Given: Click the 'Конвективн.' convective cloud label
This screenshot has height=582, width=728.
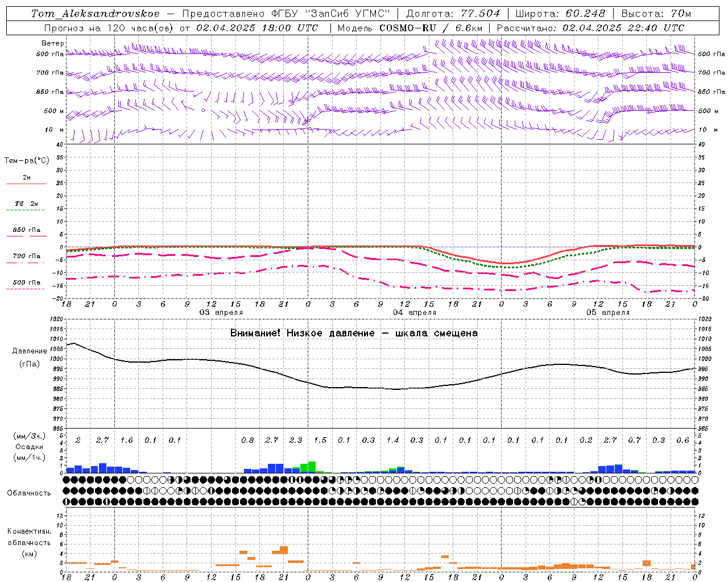Looking at the screenshot, I should click(x=30, y=531).
